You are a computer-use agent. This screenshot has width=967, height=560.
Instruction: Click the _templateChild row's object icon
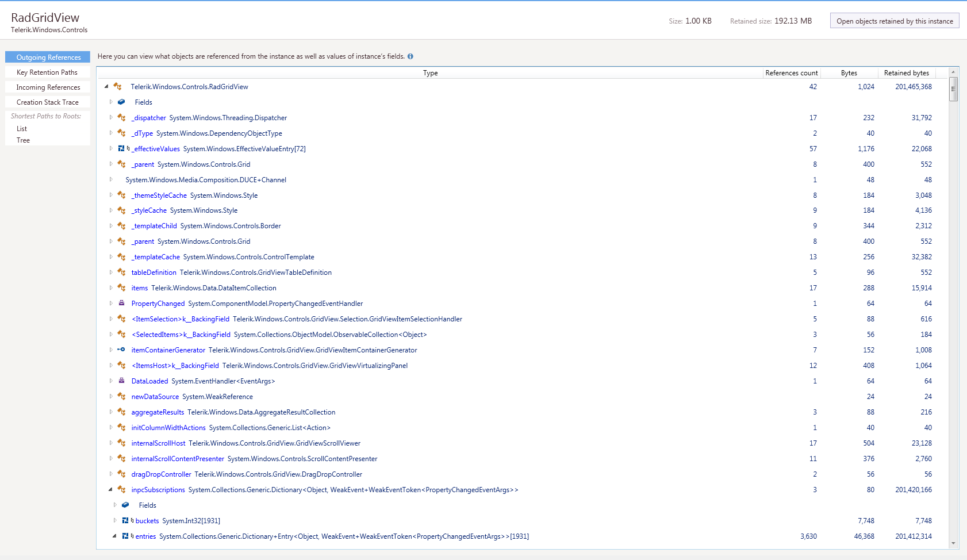click(121, 226)
